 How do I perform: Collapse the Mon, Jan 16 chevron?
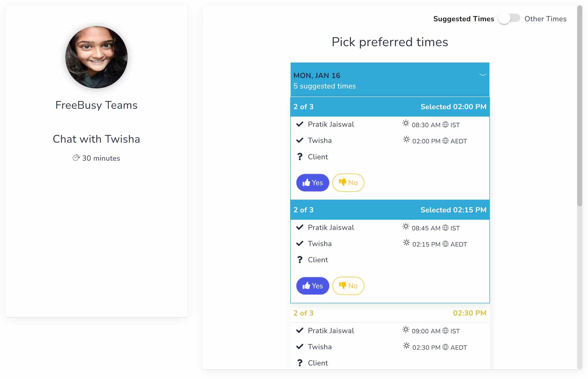tap(483, 75)
